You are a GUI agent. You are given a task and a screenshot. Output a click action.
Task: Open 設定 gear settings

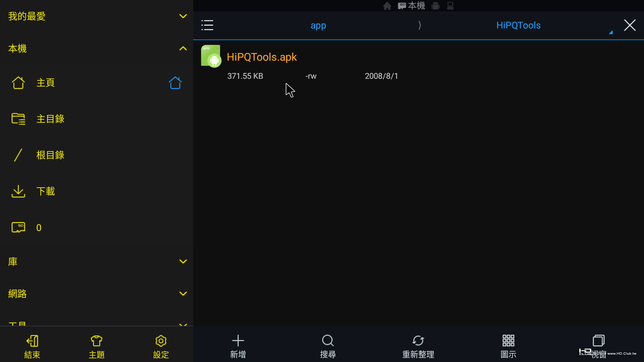click(x=161, y=341)
